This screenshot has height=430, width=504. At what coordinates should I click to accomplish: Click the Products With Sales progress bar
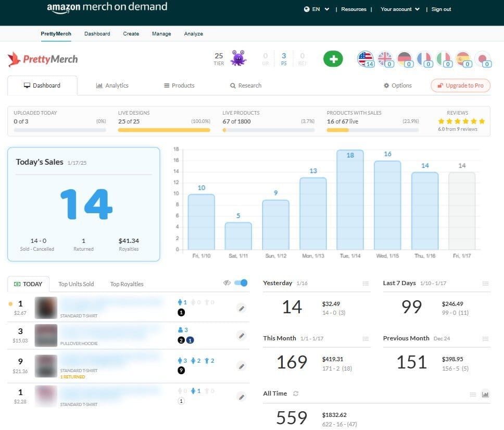pos(373,130)
